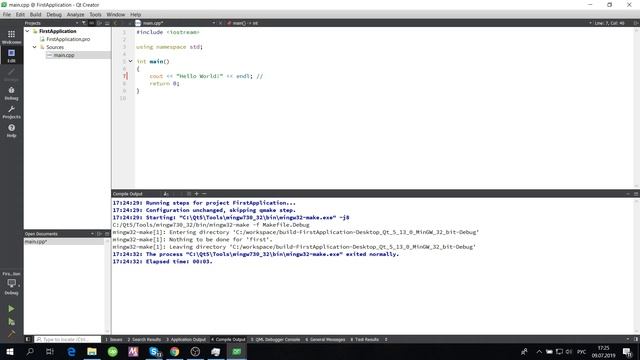Open the Help mode
Image resolution: width=640 pixels, height=360 pixels.
(x=11, y=131)
